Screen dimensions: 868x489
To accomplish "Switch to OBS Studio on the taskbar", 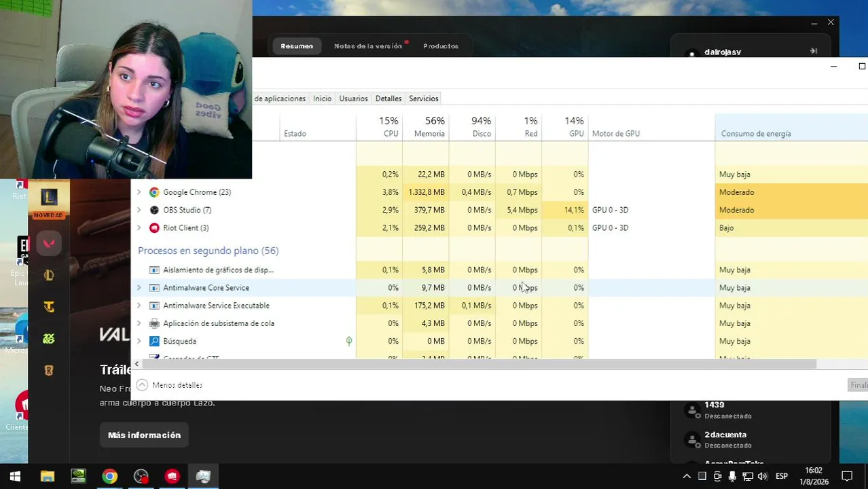I will point(141,476).
